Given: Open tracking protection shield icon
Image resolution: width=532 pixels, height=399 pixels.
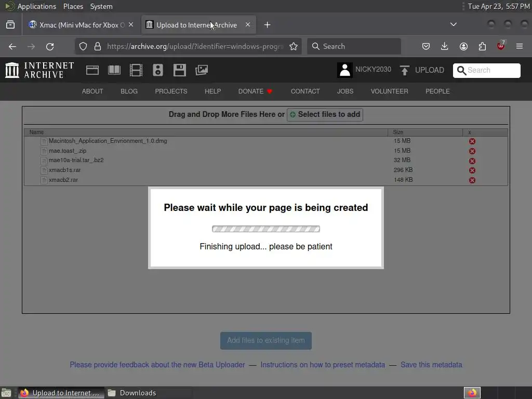Looking at the screenshot, I should [83, 46].
